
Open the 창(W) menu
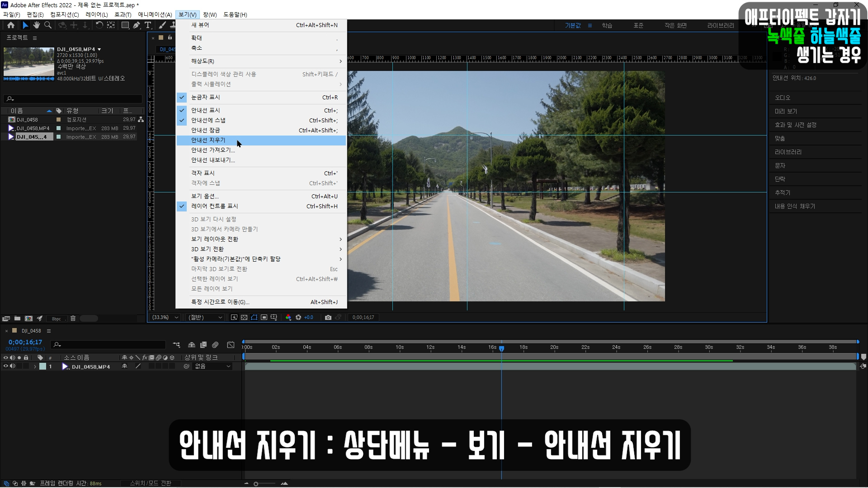pos(210,14)
